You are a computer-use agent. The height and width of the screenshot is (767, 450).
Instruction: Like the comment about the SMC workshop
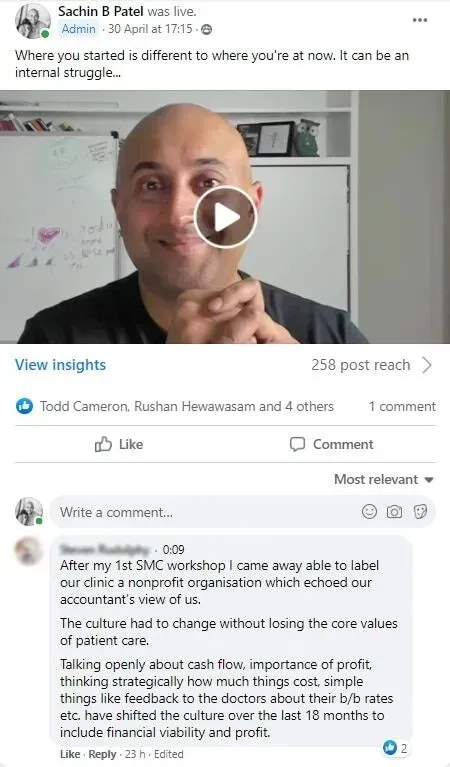click(x=70, y=754)
